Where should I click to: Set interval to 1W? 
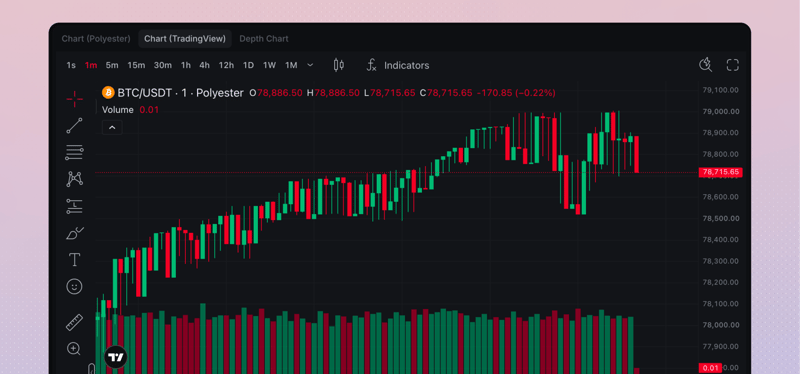269,65
